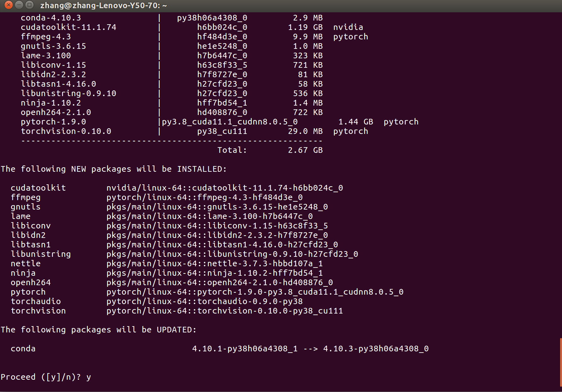The width and height of the screenshot is (562, 392).
Task: Click the 'openh264' name in the NEW packages list
Action: click(x=31, y=283)
